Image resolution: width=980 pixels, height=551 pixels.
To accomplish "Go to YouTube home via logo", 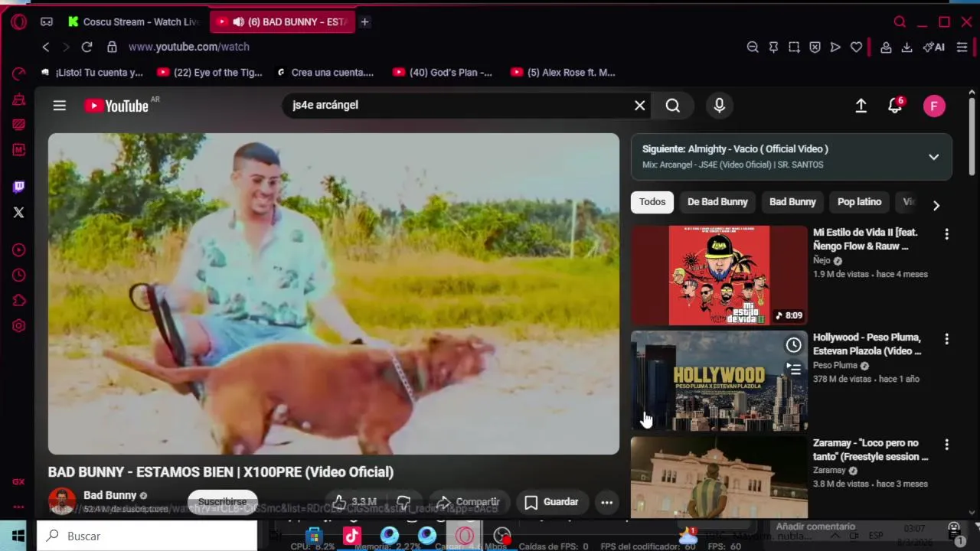I will [116, 106].
